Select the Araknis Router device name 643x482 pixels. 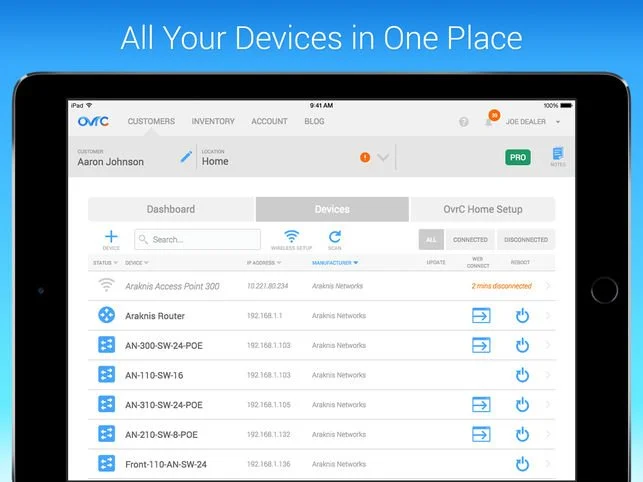click(155, 316)
